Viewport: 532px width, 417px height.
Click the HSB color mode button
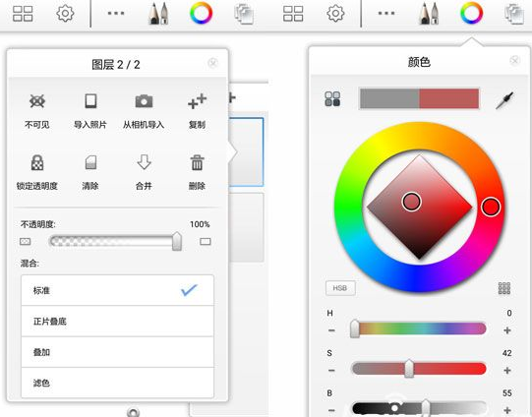[x=340, y=288]
